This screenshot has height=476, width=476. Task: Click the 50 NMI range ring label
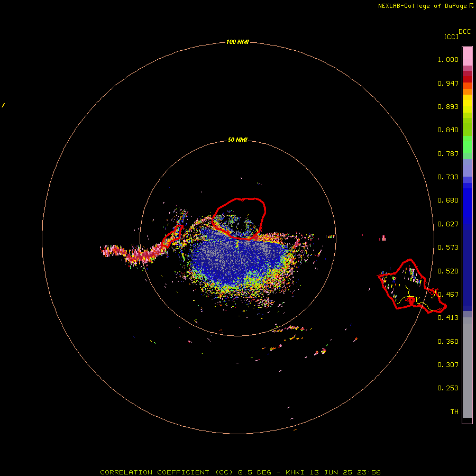click(x=237, y=140)
